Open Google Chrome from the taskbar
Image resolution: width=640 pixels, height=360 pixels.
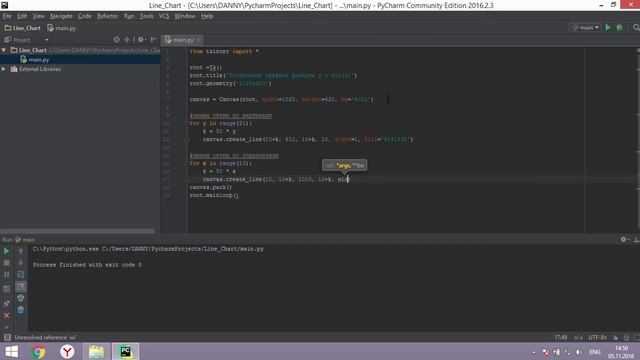[x=39, y=351]
